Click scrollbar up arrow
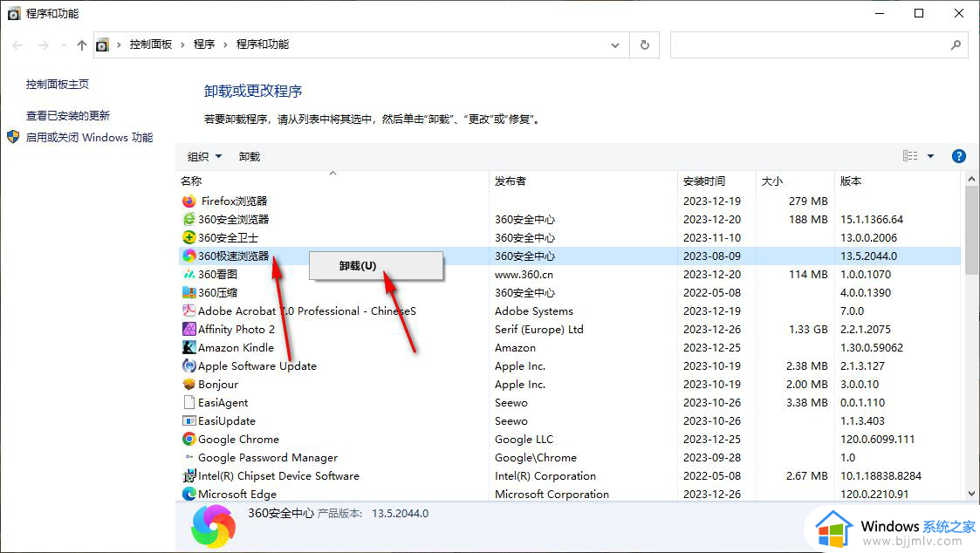 (x=971, y=180)
